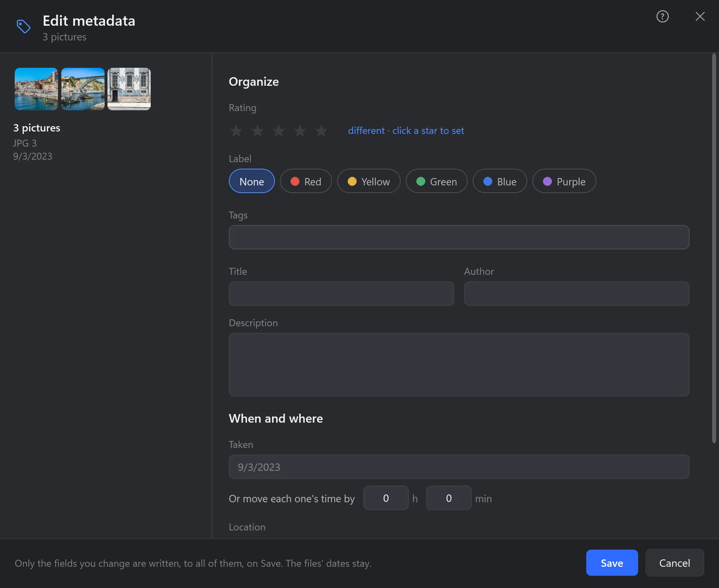Viewport: 719px width, 588px height.
Task: Set rating to one star
Action: click(x=236, y=131)
